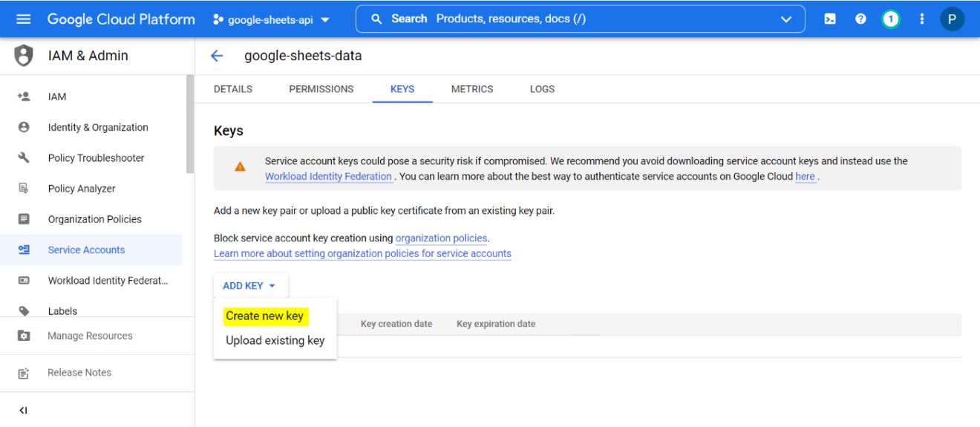Open the three-dot settings menu
The width and height of the screenshot is (980, 427).
922,19
